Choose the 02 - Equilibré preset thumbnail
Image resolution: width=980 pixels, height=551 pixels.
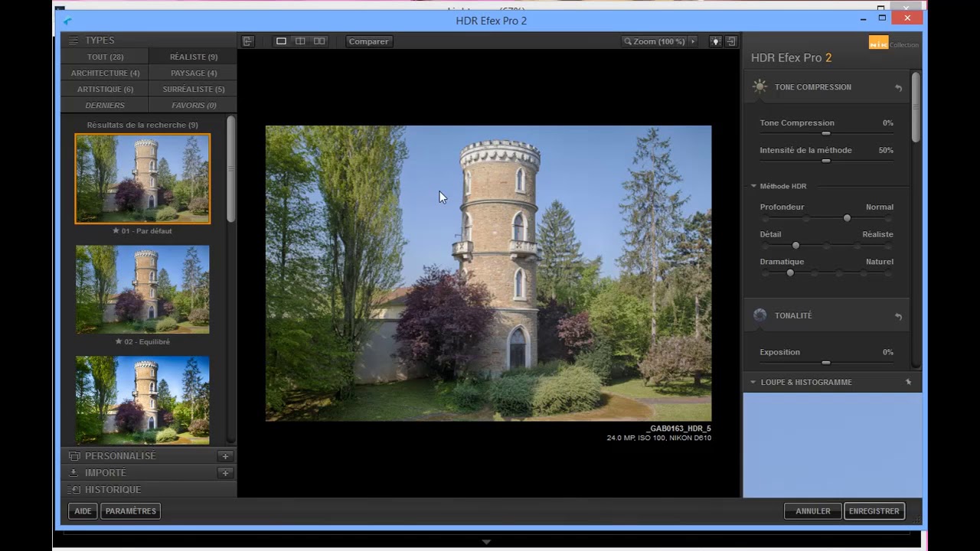tap(142, 289)
